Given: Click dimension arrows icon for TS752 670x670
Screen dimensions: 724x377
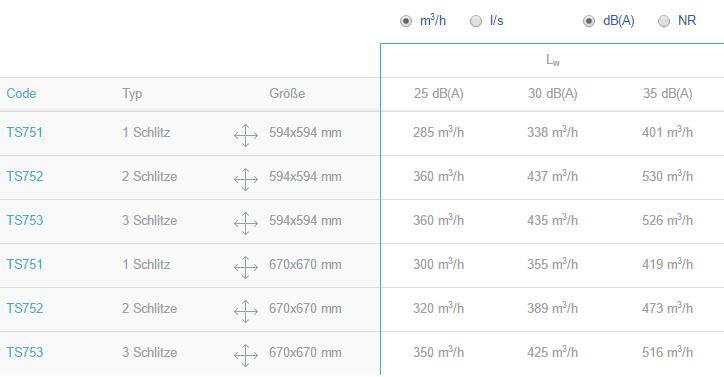Looking at the screenshot, I should 246,311.
